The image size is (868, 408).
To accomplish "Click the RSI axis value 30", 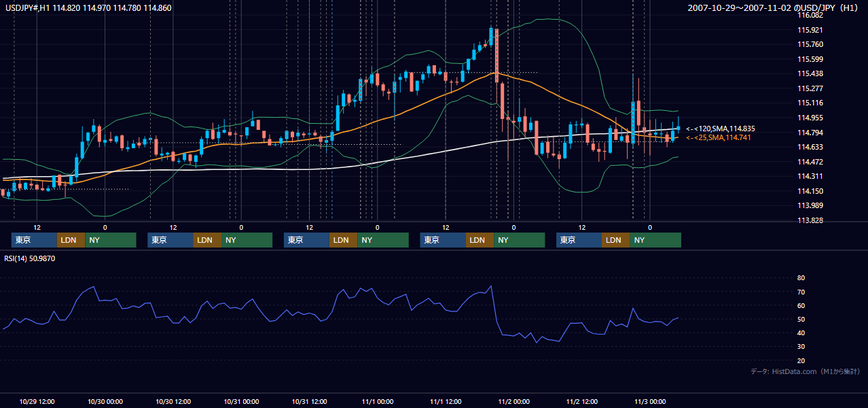I will [x=801, y=347].
